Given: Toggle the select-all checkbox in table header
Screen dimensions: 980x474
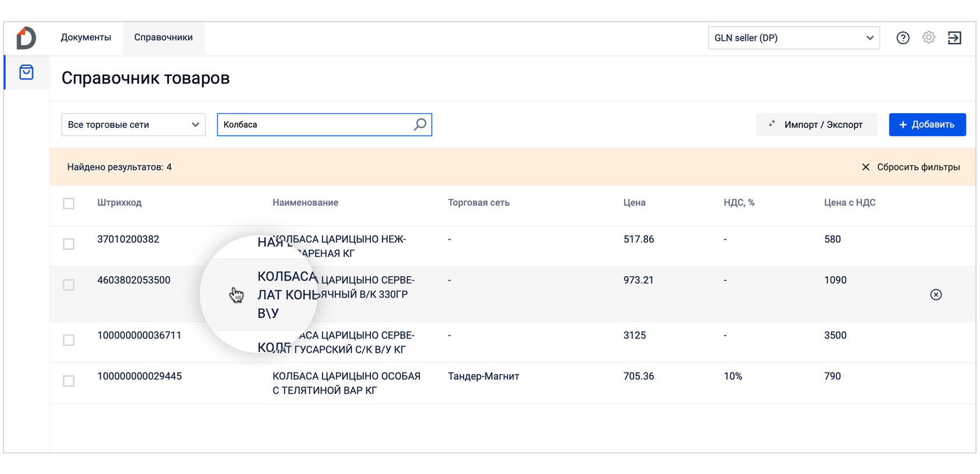Looking at the screenshot, I should click(x=69, y=203).
